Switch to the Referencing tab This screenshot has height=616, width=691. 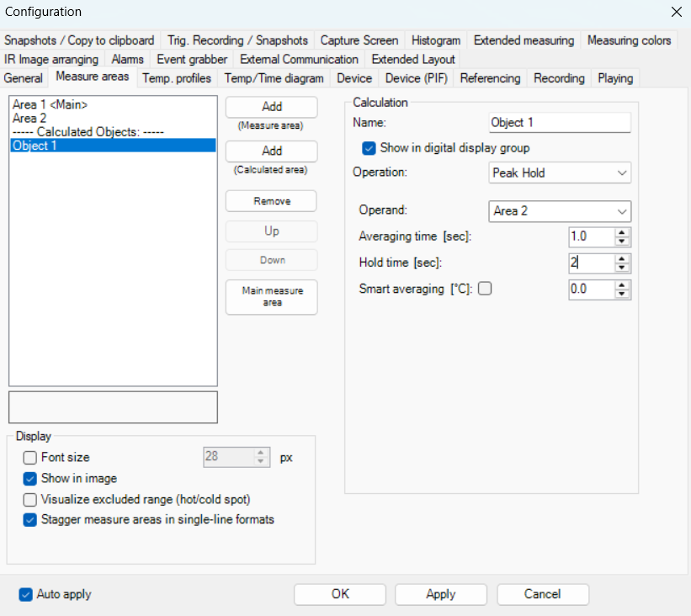(x=490, y=78)
